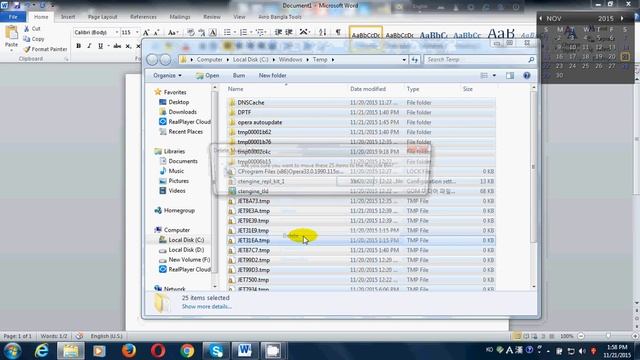
Task: Open the font name dropdown in Word
Action: [x=116, y=32]
